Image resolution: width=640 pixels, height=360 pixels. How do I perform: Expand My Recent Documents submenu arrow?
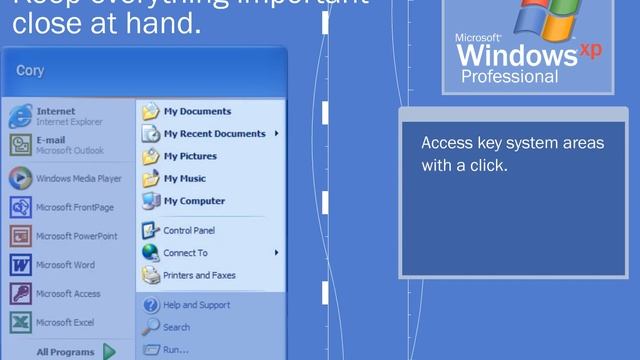pyautogui.click(x=277, y=133)
